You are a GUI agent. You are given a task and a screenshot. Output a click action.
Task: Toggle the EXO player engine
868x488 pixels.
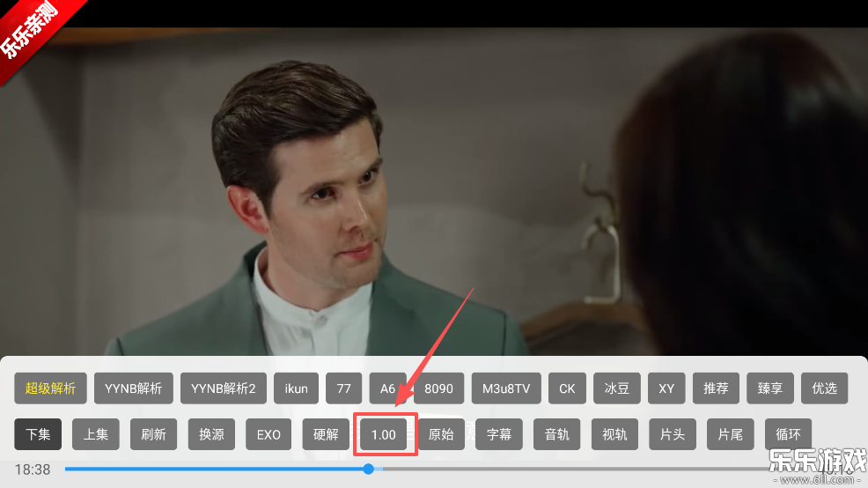coord(268,434)
